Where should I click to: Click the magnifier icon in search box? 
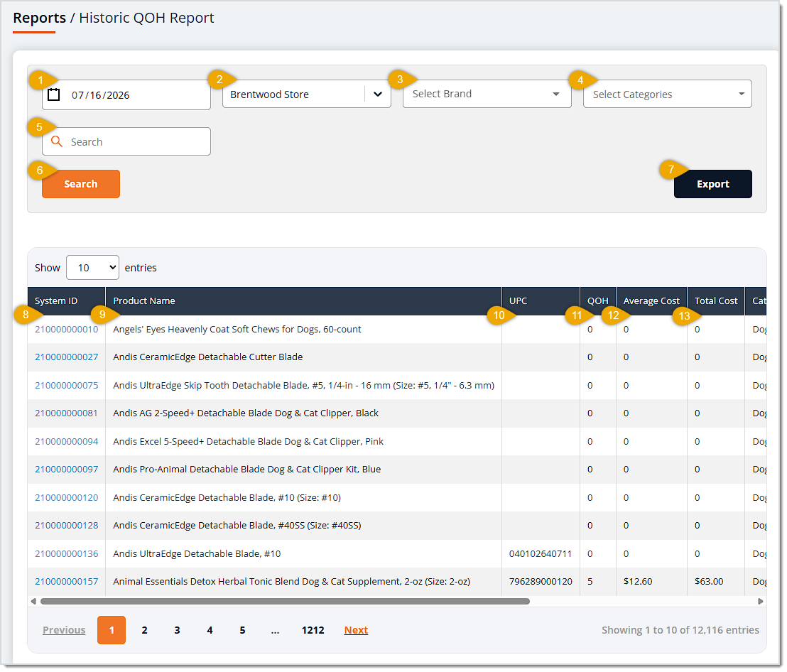(x=57, y=142)
